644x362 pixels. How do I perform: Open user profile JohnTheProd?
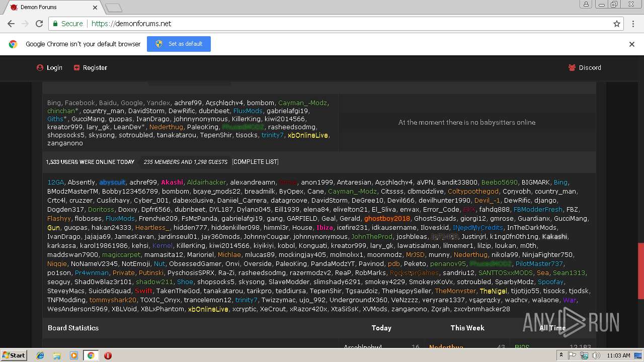[372, 237]
